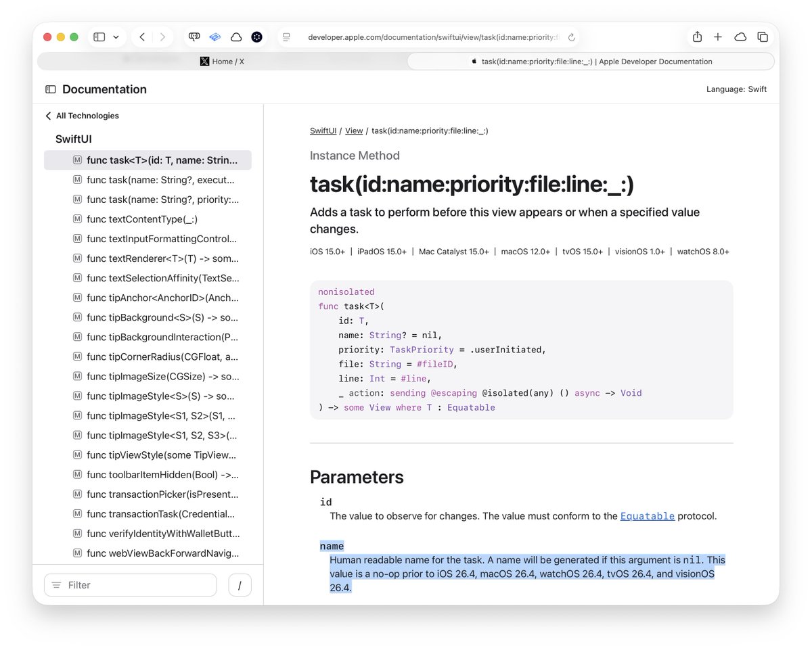Open func tipViewStyle(some TipView...) row
Screen dimensions: 812x648
(x=148, y=455)
